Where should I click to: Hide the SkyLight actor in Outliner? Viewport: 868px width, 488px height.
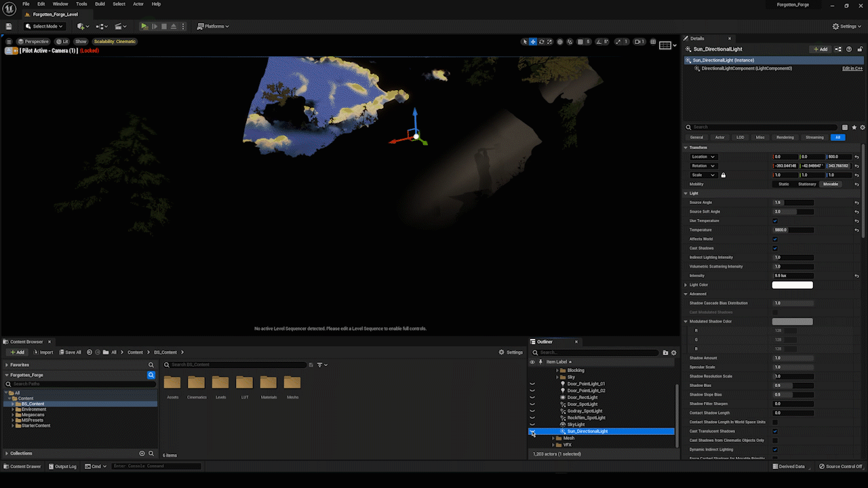pos(532,424)
